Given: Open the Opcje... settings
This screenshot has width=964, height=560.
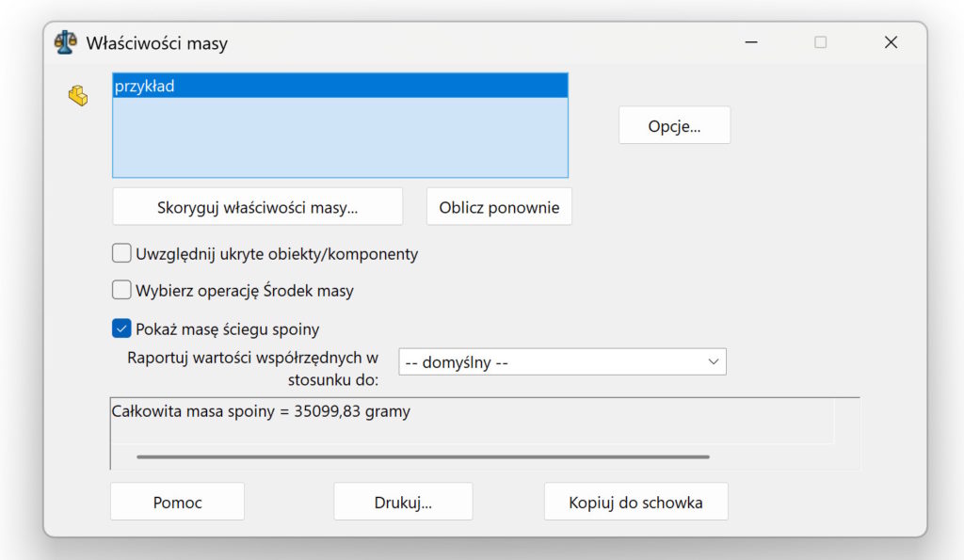Looking at the screenshot, I should click(674, 125).
